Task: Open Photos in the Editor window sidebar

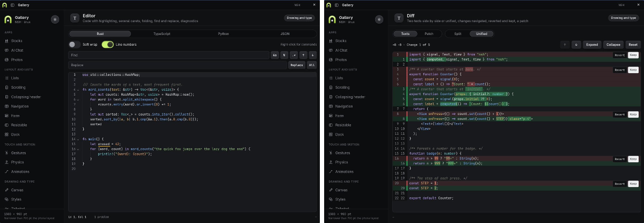Action: pos(31,60)
